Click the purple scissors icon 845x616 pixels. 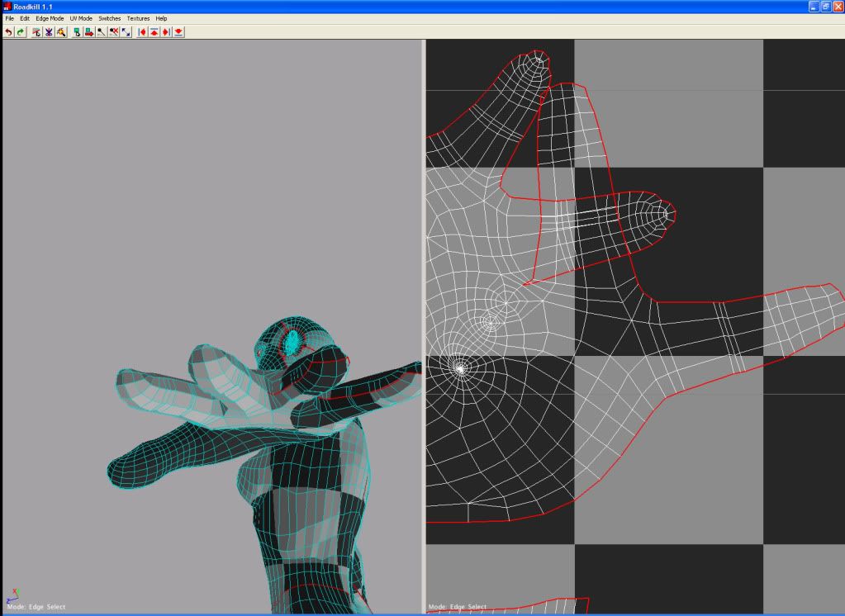tap(49, 32)
